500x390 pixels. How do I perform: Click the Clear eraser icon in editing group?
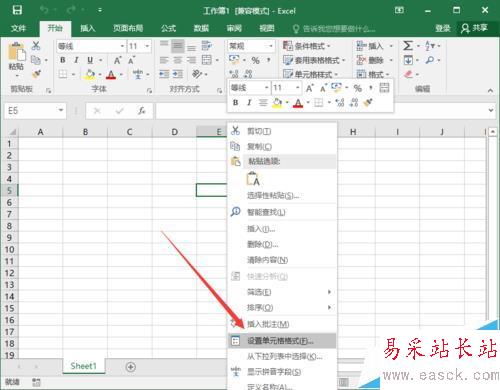point(409,74)
